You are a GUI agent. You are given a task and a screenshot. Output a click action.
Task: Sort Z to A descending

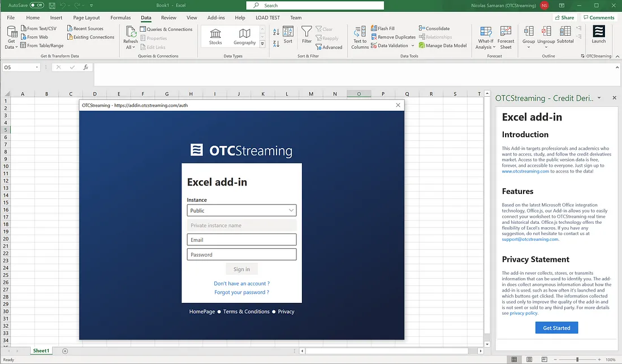[276, 44]
